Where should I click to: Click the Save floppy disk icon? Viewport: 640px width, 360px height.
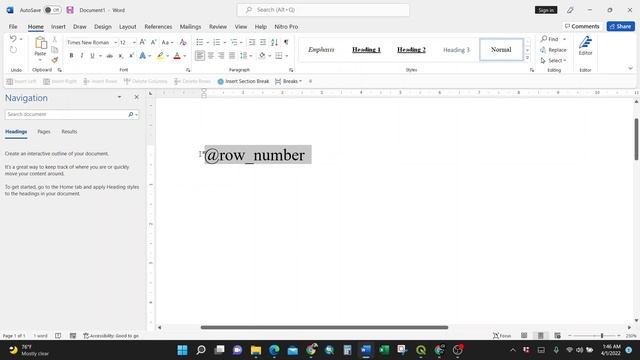click(x=70, y=10)
